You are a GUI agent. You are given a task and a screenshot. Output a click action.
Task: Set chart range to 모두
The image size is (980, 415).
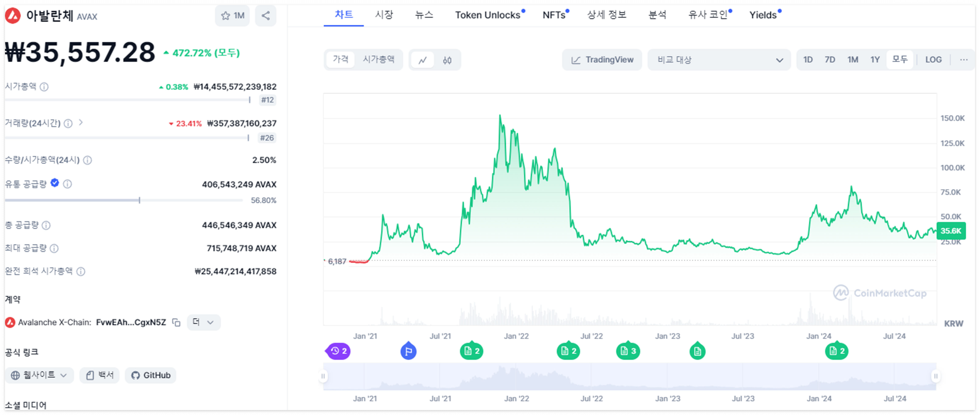point(900,60)
